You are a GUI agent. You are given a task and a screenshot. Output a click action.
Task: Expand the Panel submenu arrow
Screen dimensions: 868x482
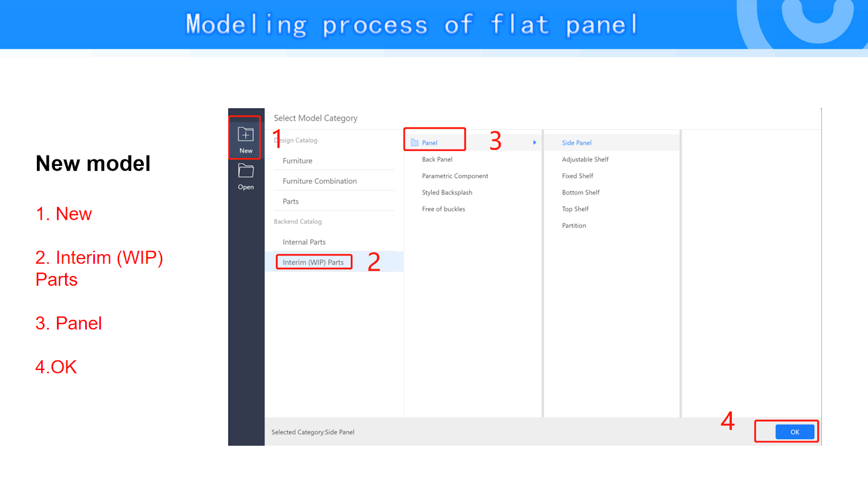534,143
